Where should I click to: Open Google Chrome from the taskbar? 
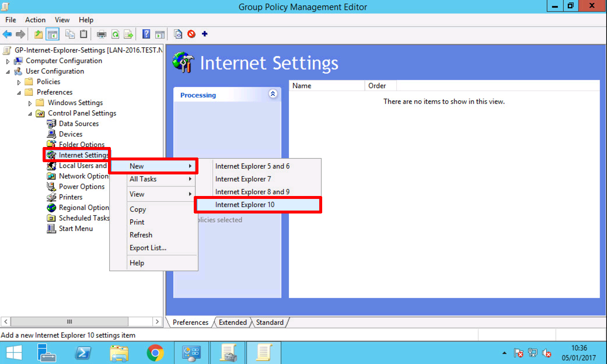(155, 353)
